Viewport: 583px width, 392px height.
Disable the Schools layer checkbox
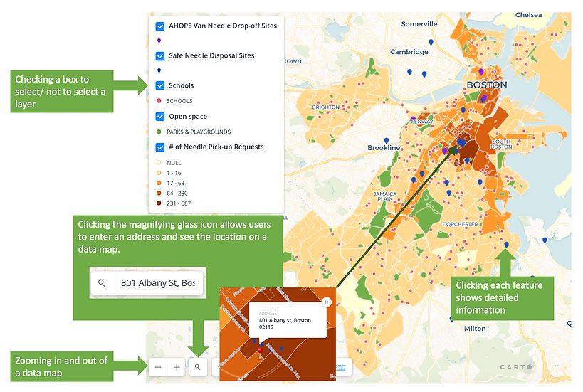coord(160,85)
